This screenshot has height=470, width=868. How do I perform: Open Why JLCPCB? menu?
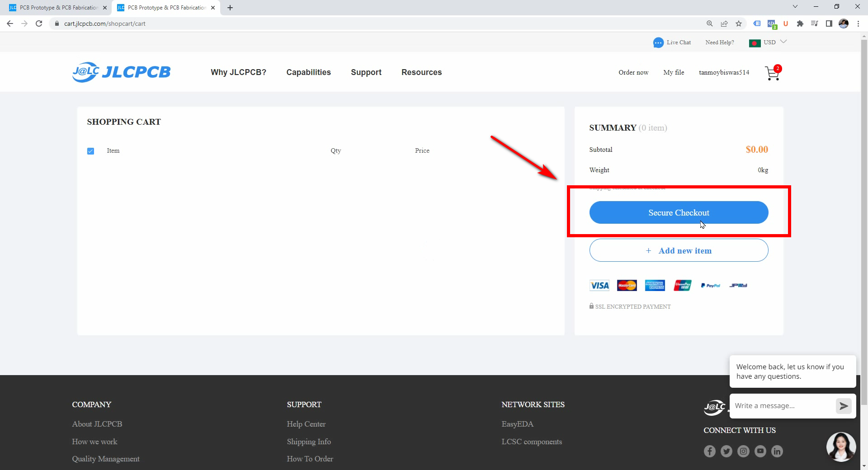[x=238, y=72]
